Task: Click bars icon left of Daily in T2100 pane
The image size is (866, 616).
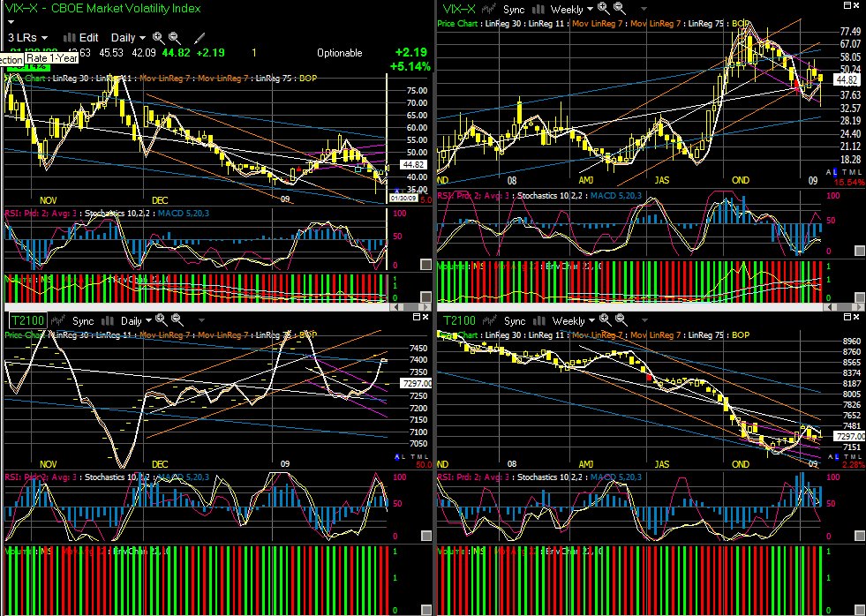Action: tap(108, 320)
